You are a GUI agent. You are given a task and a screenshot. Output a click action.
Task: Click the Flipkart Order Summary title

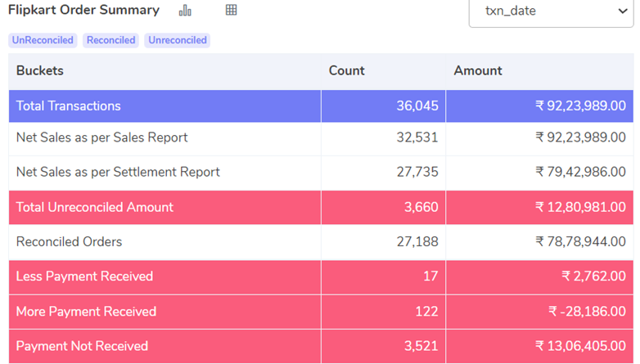click(x=83, y=10)
